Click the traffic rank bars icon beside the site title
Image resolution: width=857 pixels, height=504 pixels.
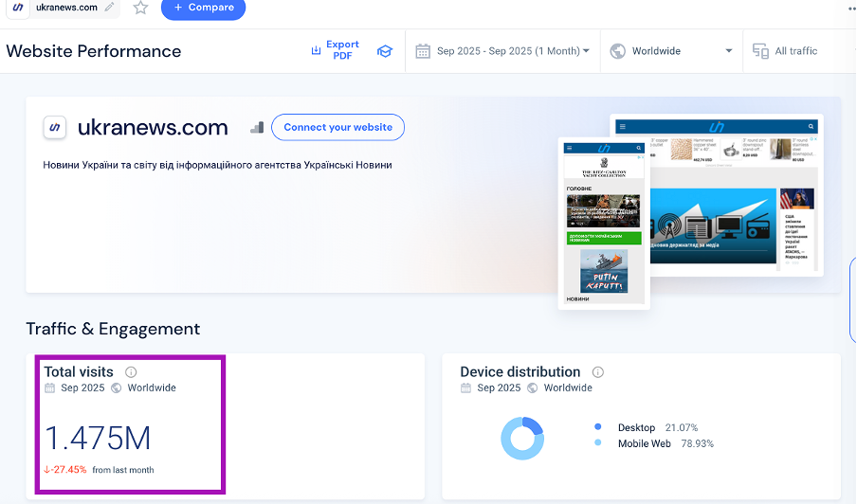[256, 128]
